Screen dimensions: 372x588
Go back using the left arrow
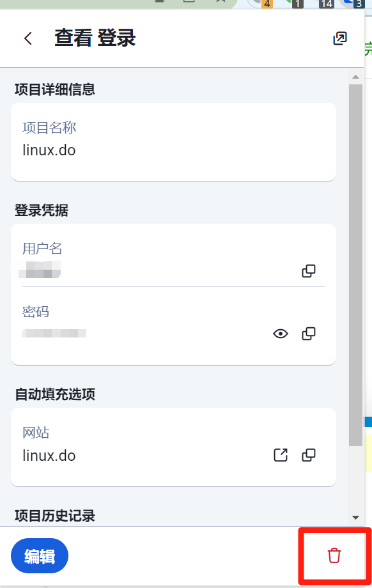[x=28, y=38]
